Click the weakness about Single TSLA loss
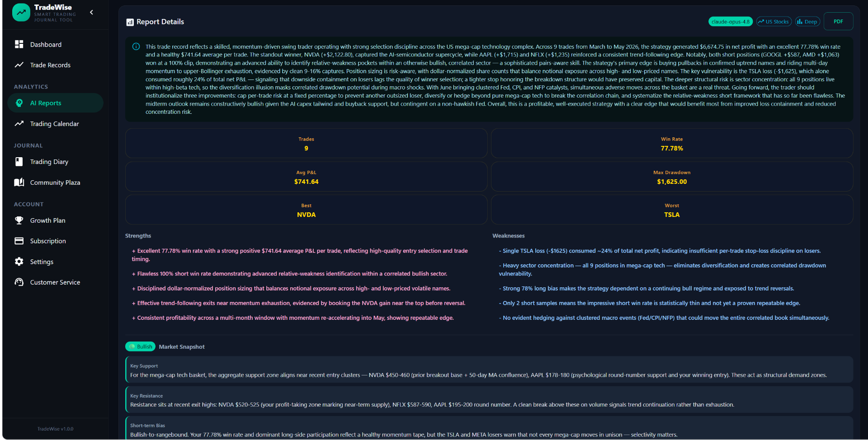 [x=660, y=251]
